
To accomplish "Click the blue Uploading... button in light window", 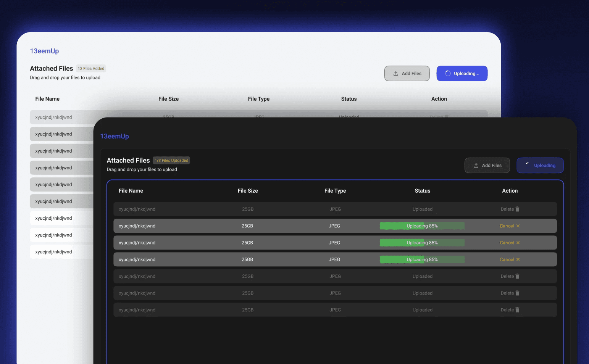I will point(462,74).
